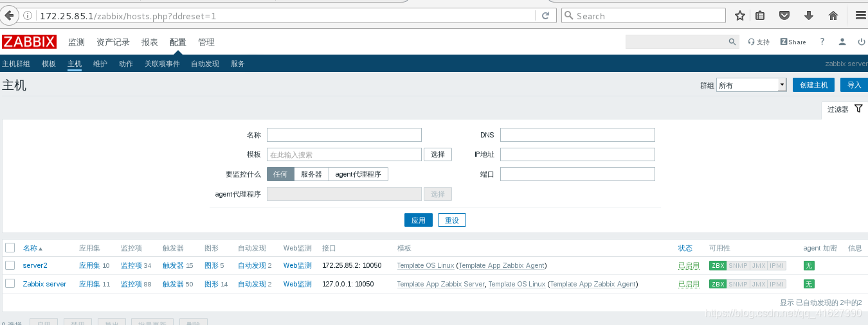Click 已启用 status for server2
Screen dimensions: 868x325
(x=689, y=265)
